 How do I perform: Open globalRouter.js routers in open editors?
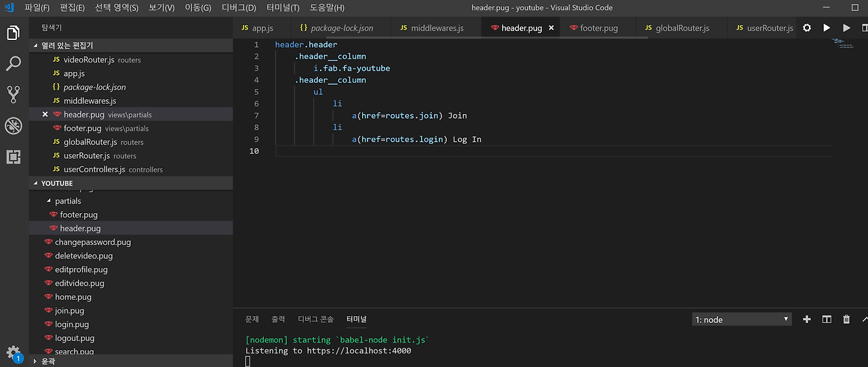pyautogui.click(x=132, y=142)
